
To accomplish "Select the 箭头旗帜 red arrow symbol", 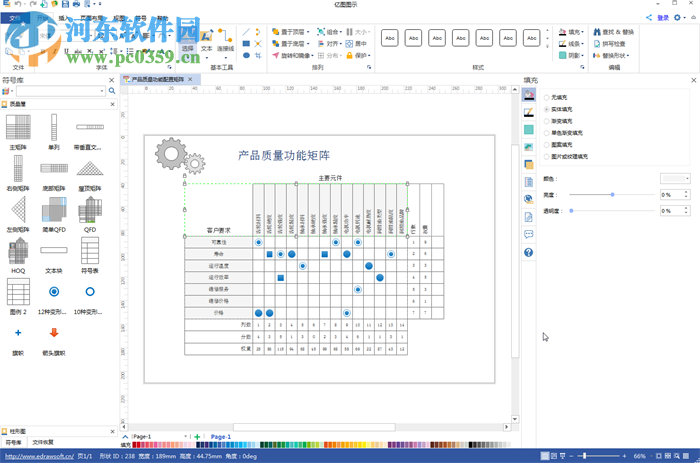I will pos(54,340).
